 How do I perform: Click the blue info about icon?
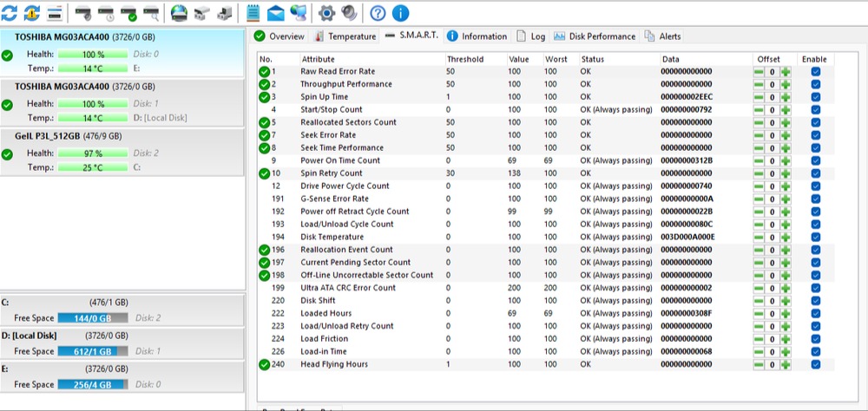[x=400, y=13]
